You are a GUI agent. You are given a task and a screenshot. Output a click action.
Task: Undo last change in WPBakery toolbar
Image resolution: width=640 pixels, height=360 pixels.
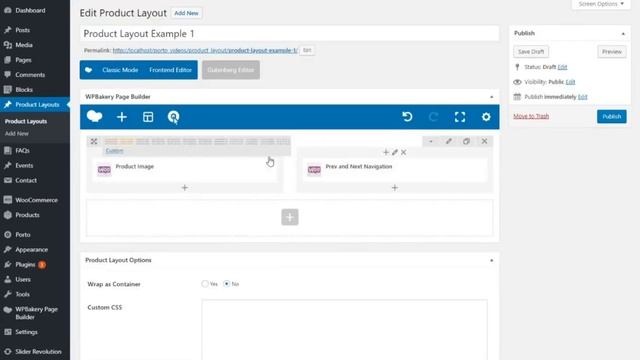(407, 117)
